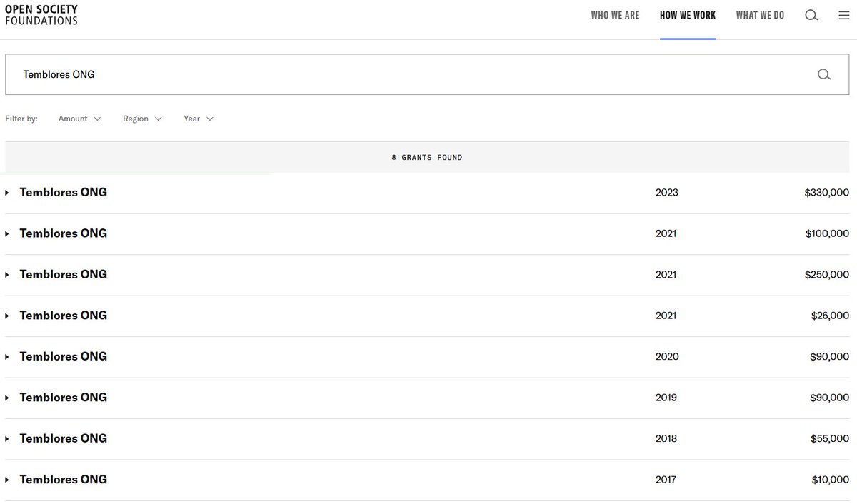Click the year 2023 cell
The height and width of the screenshot is (504, 857).
pos(667,192)
